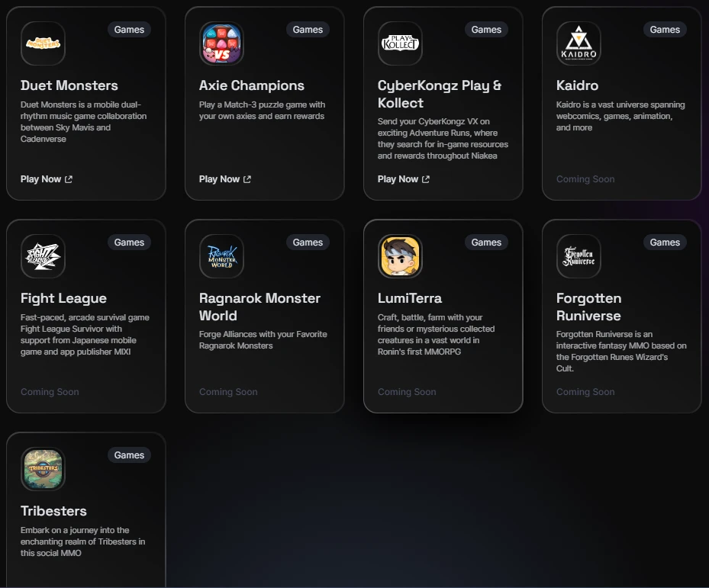Viewport: 709px width, 588px height.
Task: Click the Ragnarok Monster World icon
Action: pos(221,256)
